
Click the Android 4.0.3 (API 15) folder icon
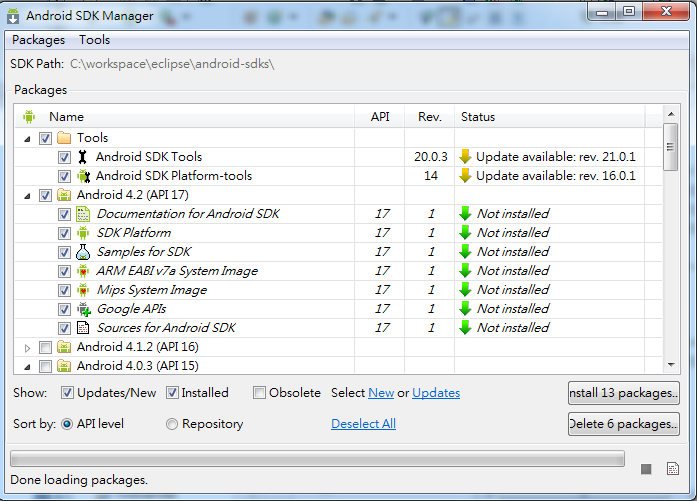64,366
